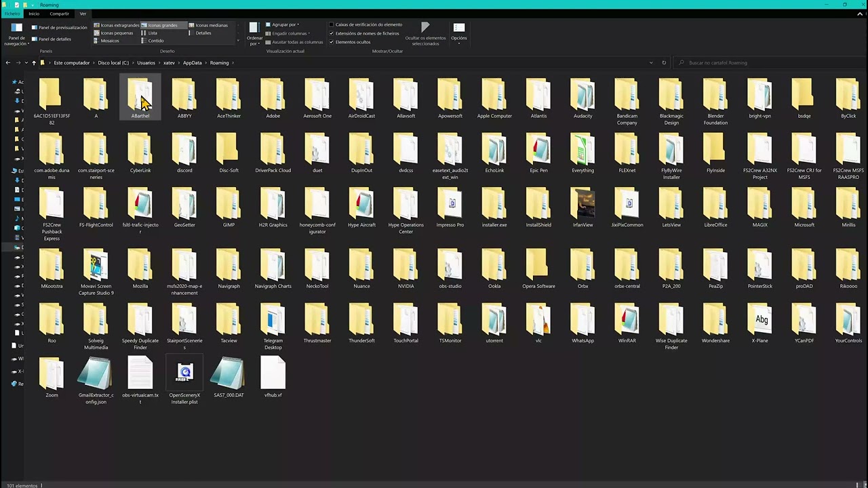Refresh the current folder
The height and width of the screenshot is (488, 868).
664,62
